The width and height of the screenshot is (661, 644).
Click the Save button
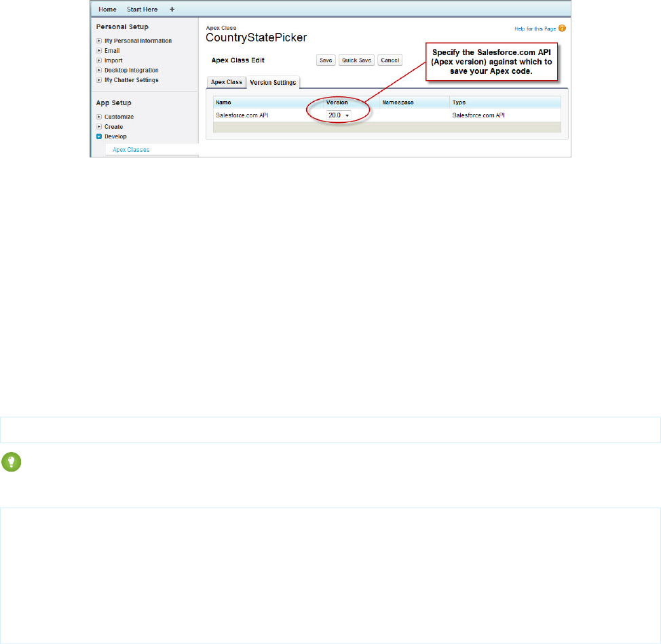[326, 60]
